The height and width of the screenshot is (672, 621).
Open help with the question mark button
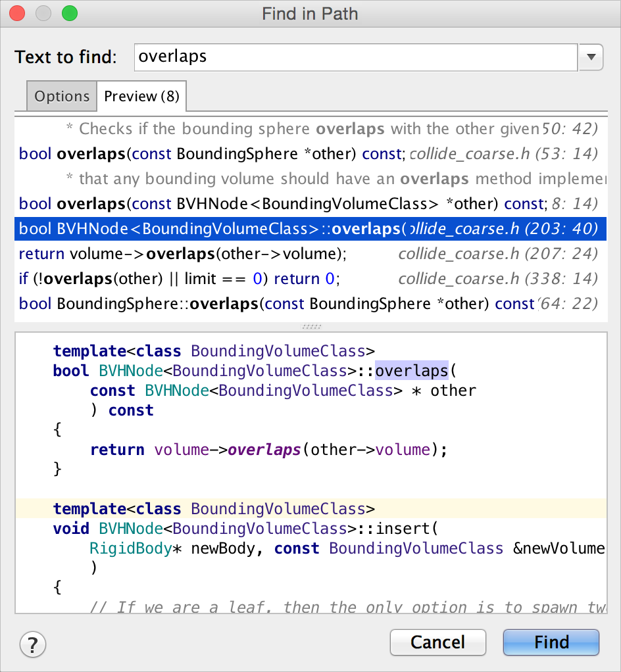tap(33, 644)
